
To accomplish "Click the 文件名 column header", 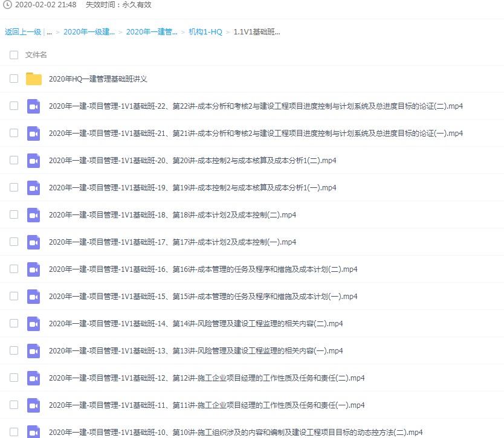I will (36, 55).
